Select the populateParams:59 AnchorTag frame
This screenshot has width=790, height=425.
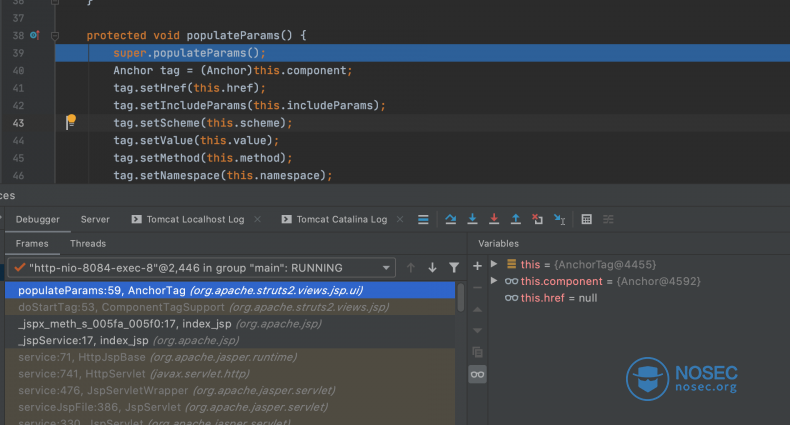tap(230, 290)
